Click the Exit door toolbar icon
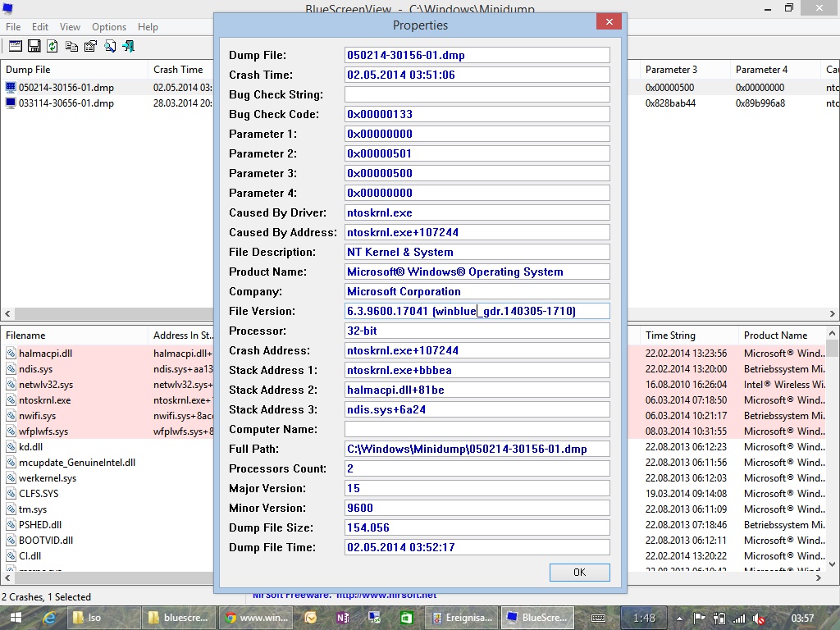The width and height of the screenshot is (840, 630). click(129, 46)
